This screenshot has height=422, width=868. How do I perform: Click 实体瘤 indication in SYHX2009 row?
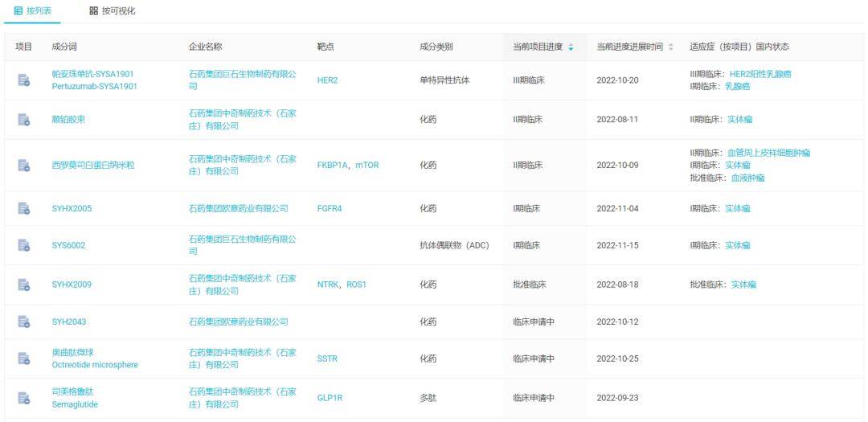(744, 285)
